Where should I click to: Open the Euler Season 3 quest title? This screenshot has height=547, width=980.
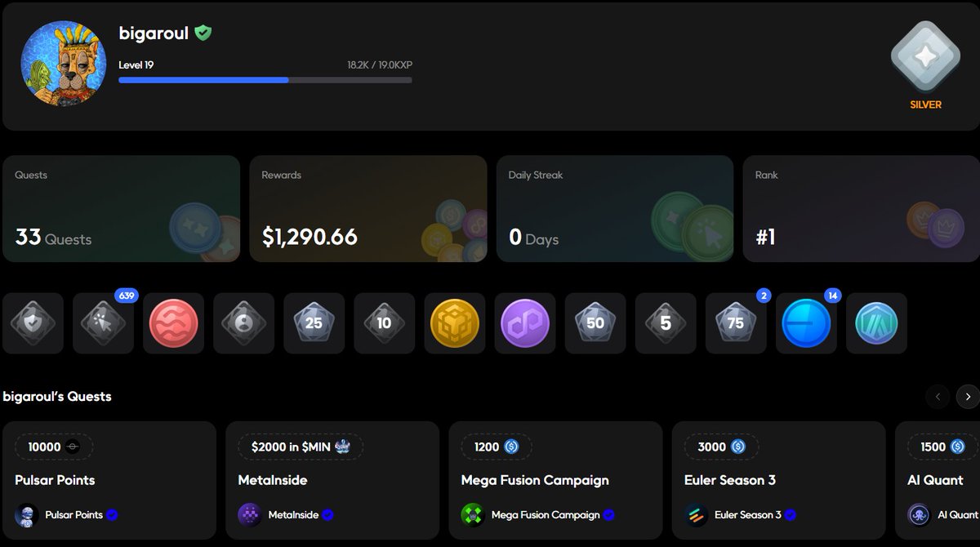point(730,480)
